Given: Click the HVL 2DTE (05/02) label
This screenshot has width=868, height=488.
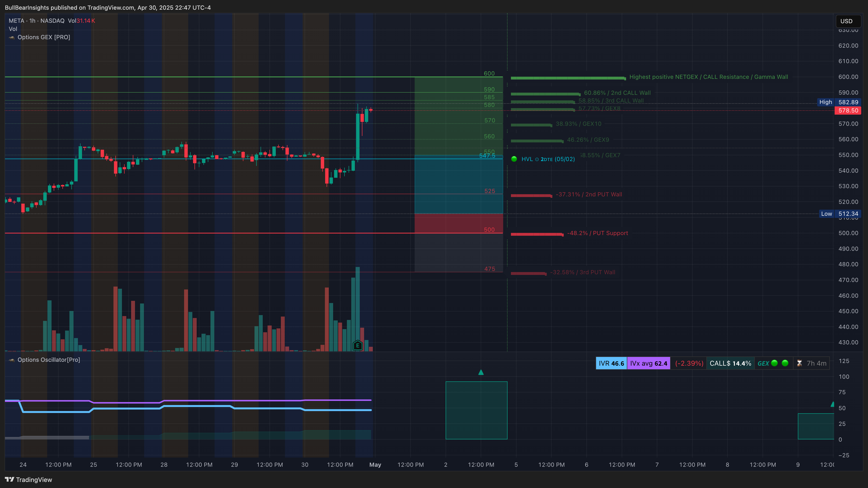Looking at the screenshot, I should 548,159.
